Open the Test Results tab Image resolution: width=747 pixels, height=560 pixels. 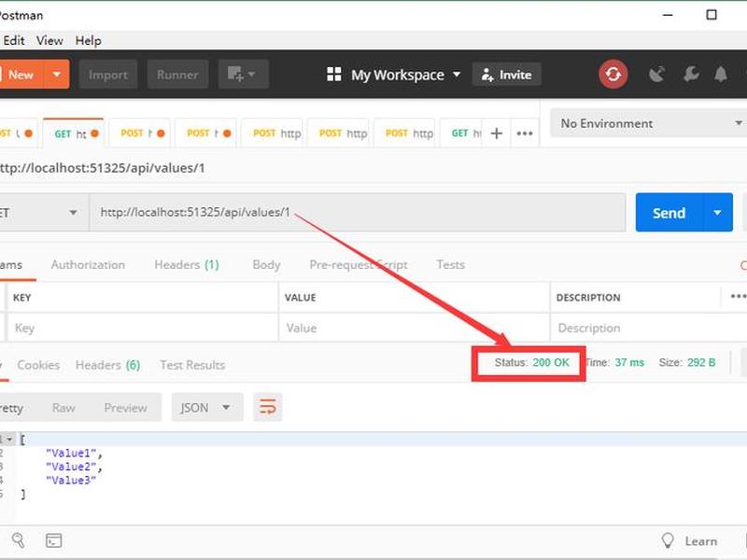pos(192,365)
